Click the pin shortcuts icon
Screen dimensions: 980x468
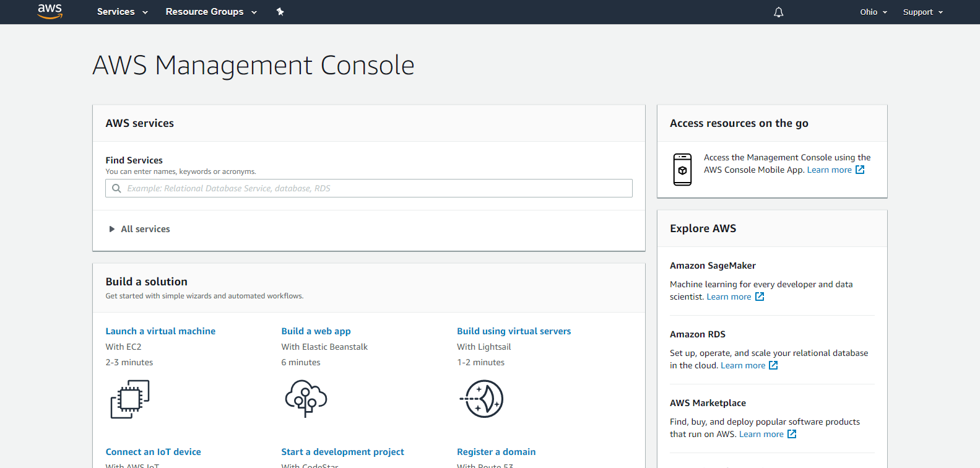pyautogui.click(x=280, y=12)
